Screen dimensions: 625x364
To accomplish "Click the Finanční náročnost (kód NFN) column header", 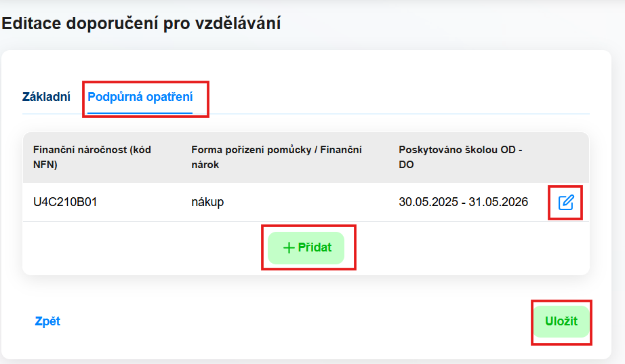I will coord(92,157).
